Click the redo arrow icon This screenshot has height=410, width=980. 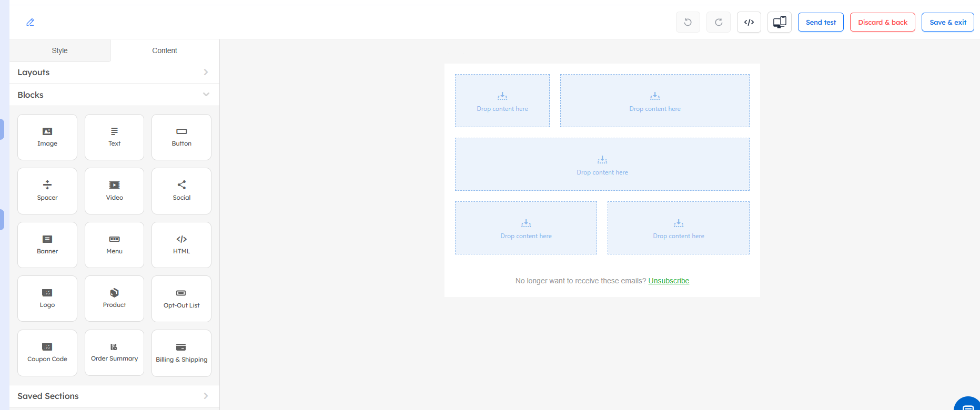click(x=718, y=22)
